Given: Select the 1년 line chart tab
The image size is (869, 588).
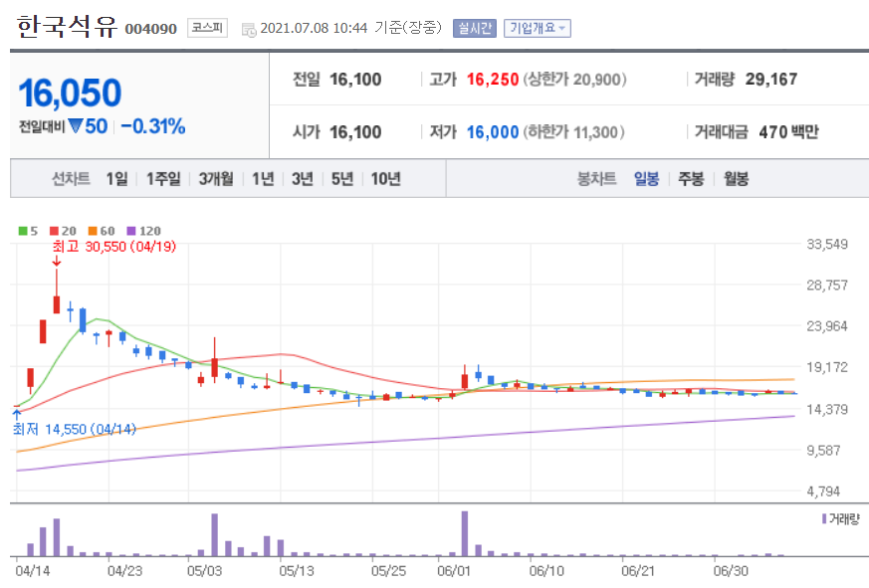Looking at the screenshot, I should click(263, 178).
